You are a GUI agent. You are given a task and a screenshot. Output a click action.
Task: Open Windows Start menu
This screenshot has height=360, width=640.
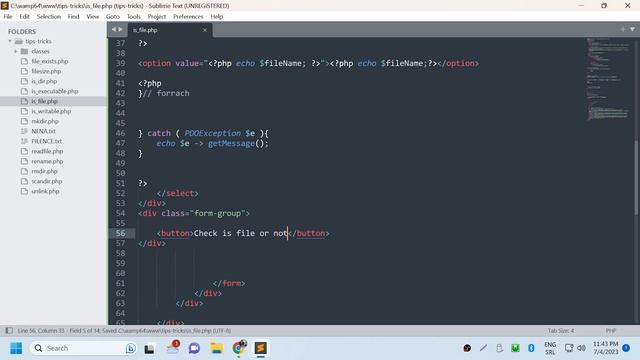(16, 348)
